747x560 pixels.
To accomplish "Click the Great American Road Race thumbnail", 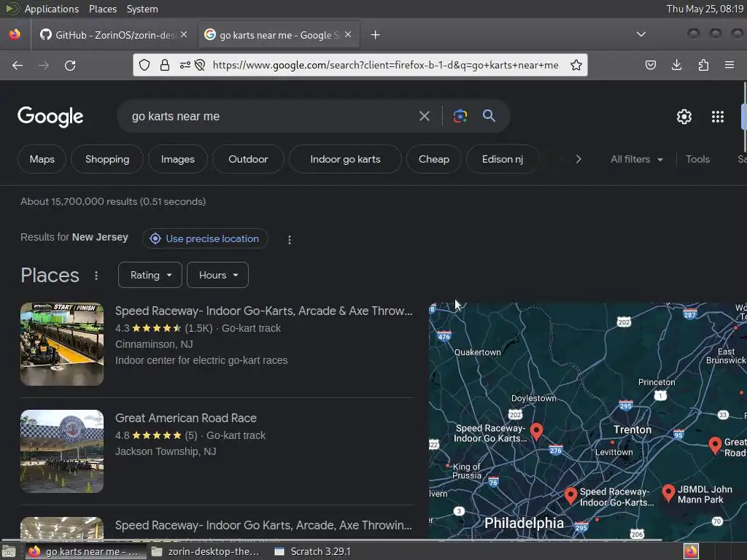I will 62,451.
